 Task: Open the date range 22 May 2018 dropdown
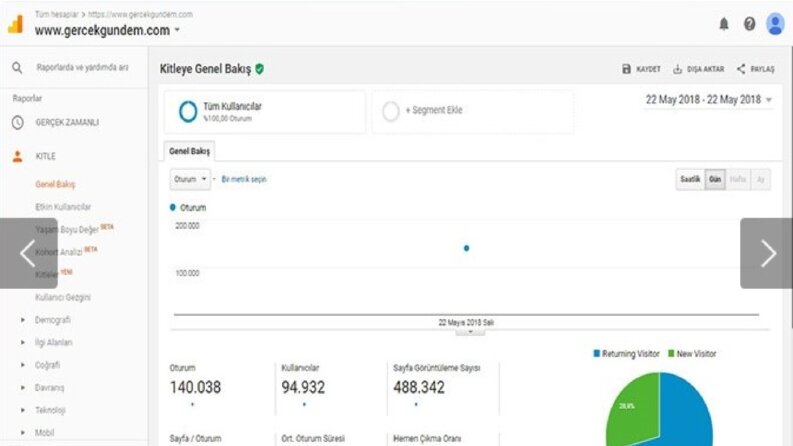(709, 100)
